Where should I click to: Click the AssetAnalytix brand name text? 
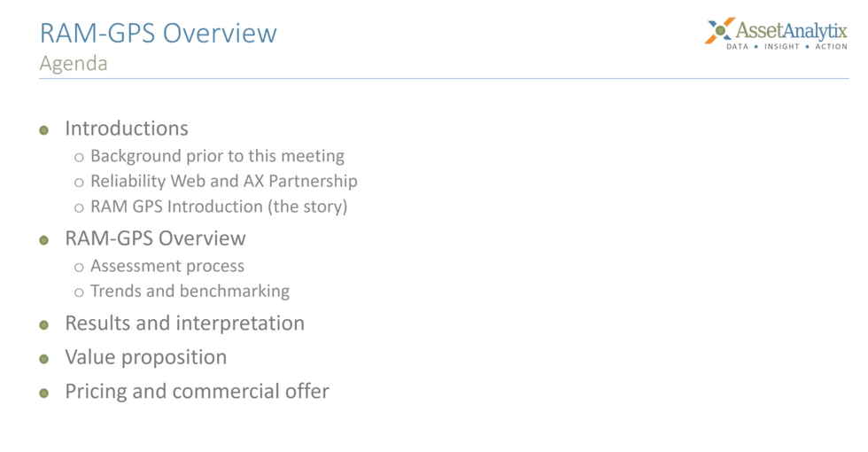[x=792, y=30]
